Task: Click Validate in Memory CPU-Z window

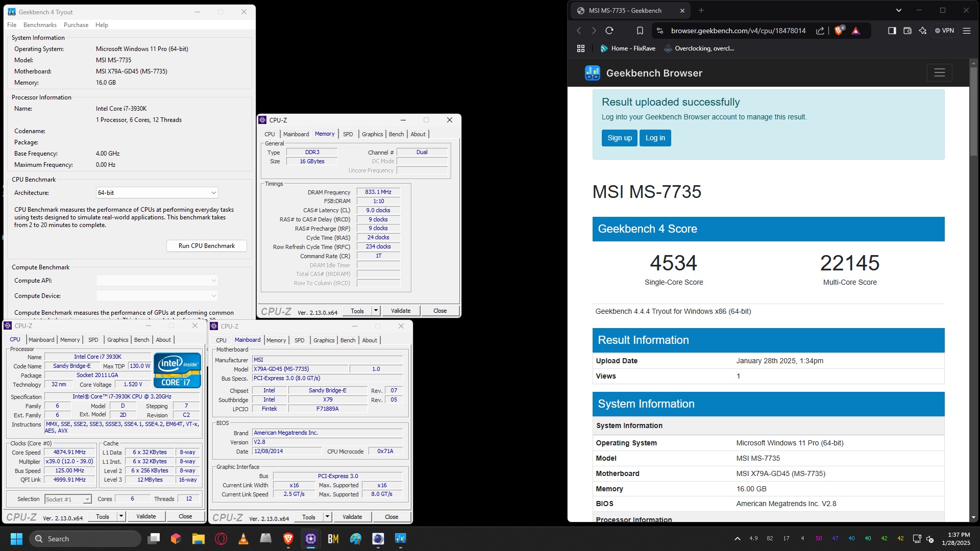Action: [x=401, y=311]
